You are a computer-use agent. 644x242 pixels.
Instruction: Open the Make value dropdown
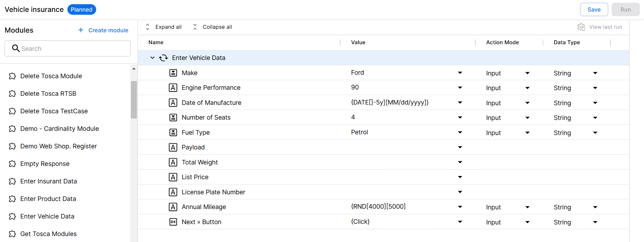[x=460, y=73]
